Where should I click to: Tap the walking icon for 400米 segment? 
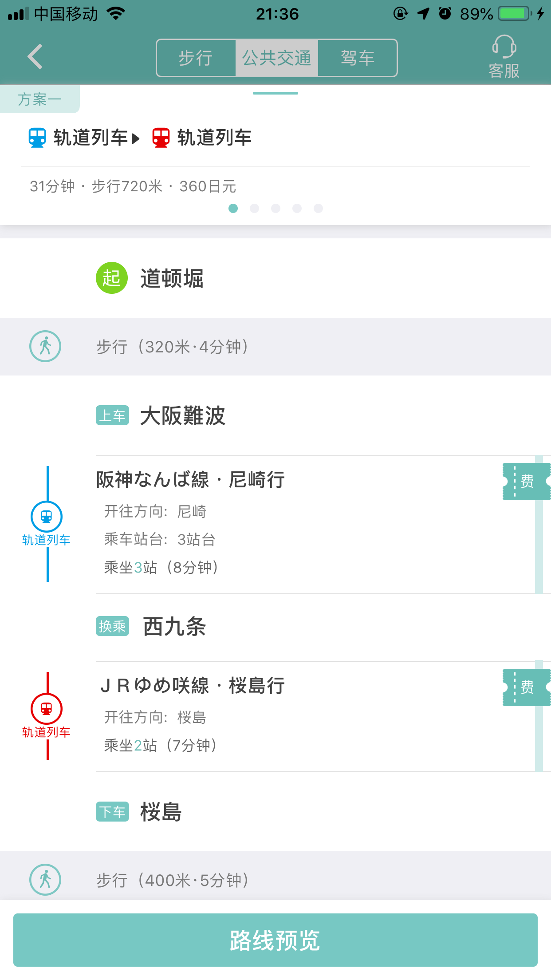45,879
